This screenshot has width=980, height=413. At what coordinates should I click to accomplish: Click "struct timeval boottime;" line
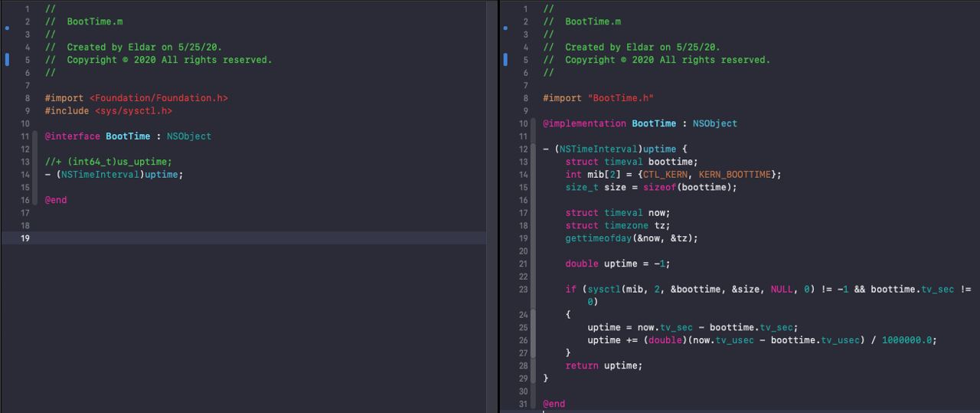pyautogui.click(x=632, y=162)
